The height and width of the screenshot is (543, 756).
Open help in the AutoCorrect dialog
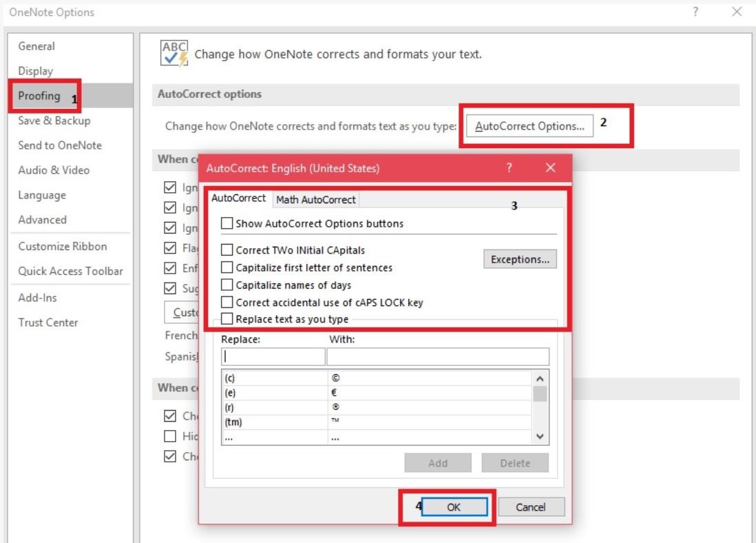tap(509, 167)
